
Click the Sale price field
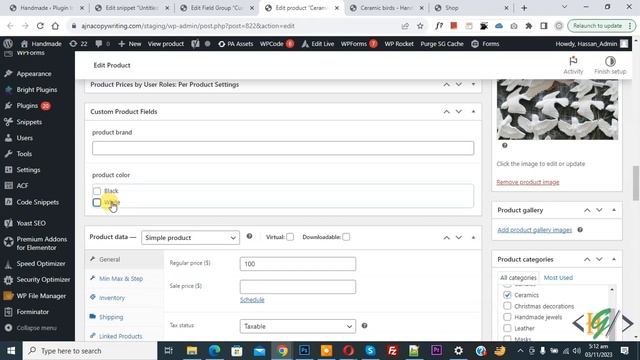tap(298, 287)
